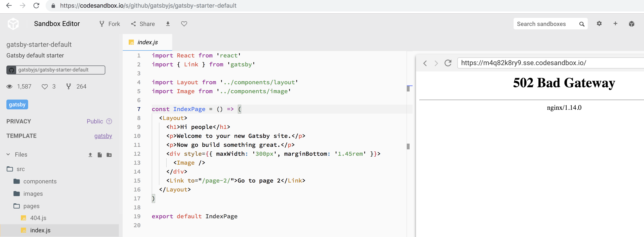Open the dashboard cube icon

(x=631, y=24)
